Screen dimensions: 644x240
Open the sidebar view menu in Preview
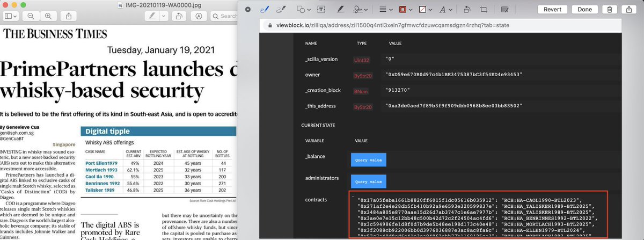coord(11,16)
